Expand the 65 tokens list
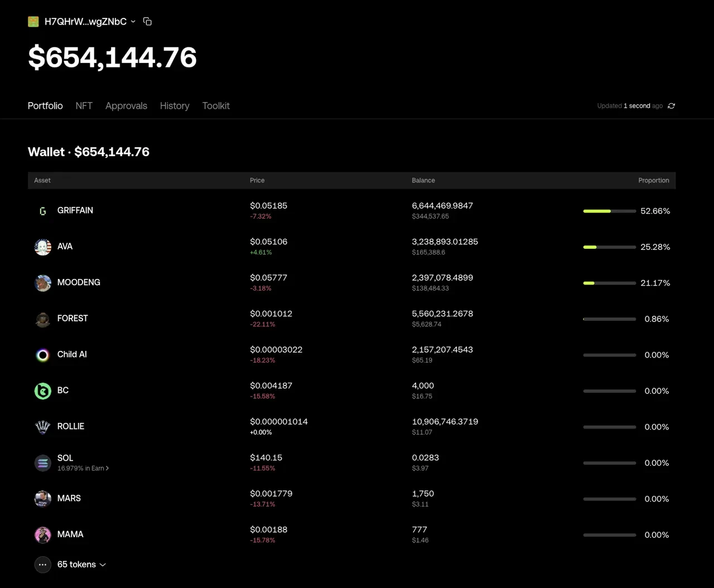The width and height of the screenshot is (714, 588). [81, 565]
